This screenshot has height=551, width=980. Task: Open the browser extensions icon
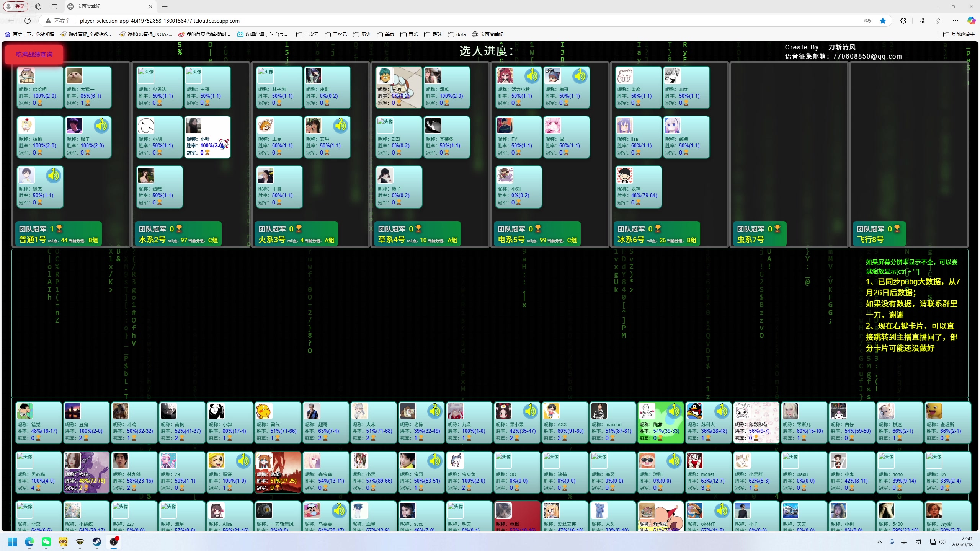pyautogui.click(x=903, y=21)
